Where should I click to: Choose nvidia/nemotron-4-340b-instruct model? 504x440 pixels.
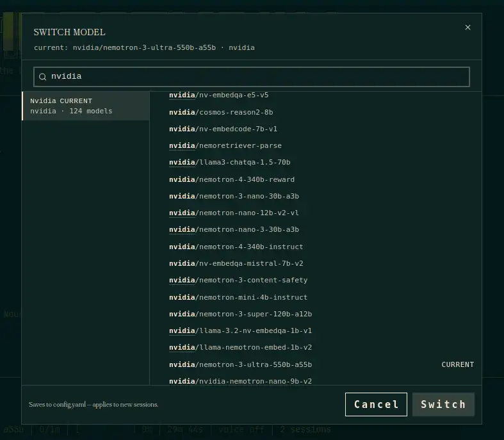click(x=316, y=247)
